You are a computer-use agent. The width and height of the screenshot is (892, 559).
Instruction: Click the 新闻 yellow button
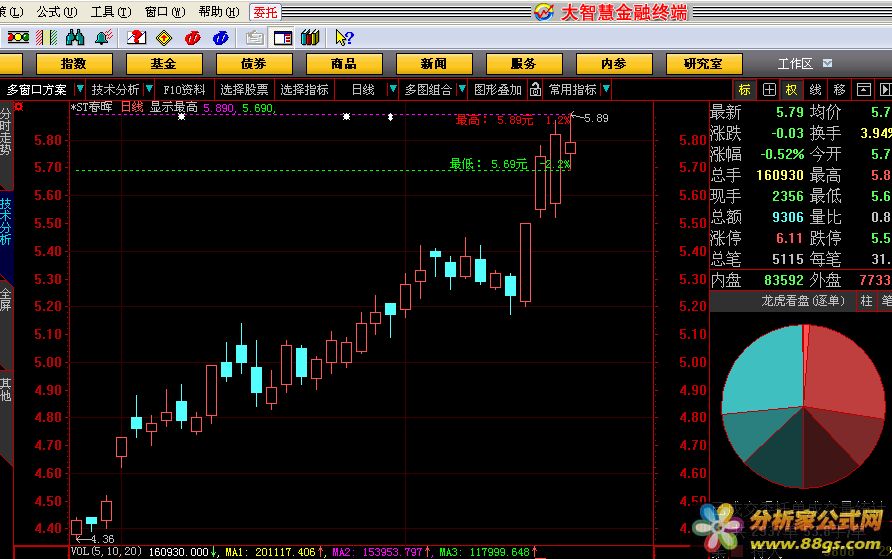[433, 64]
